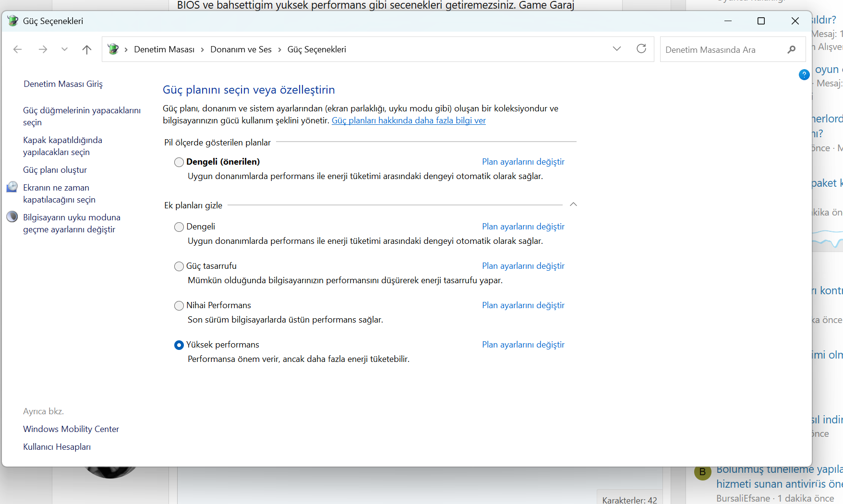Refresh the Güç Seçenekleri page
This screenshot has width=843, height=504.
point(641,49)
